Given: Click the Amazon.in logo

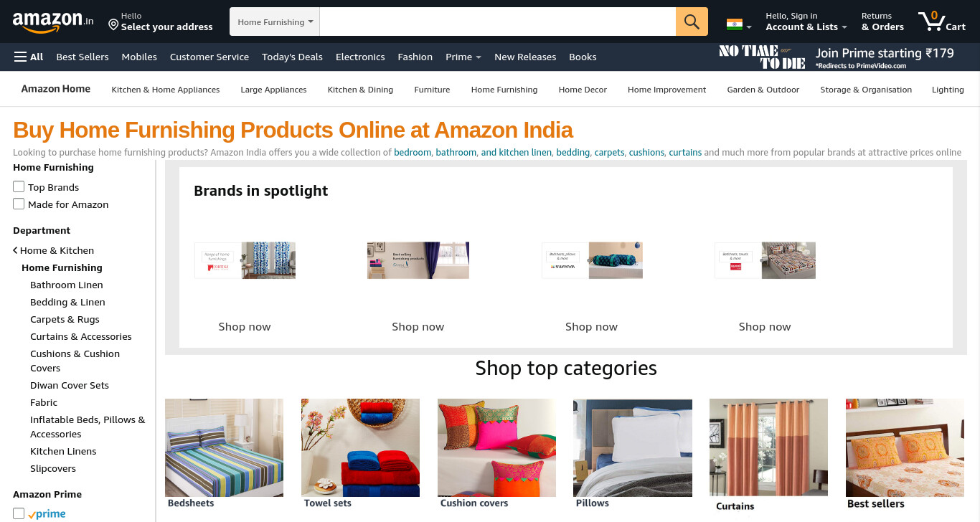Looking at the screenshot, I should [53, 22].
